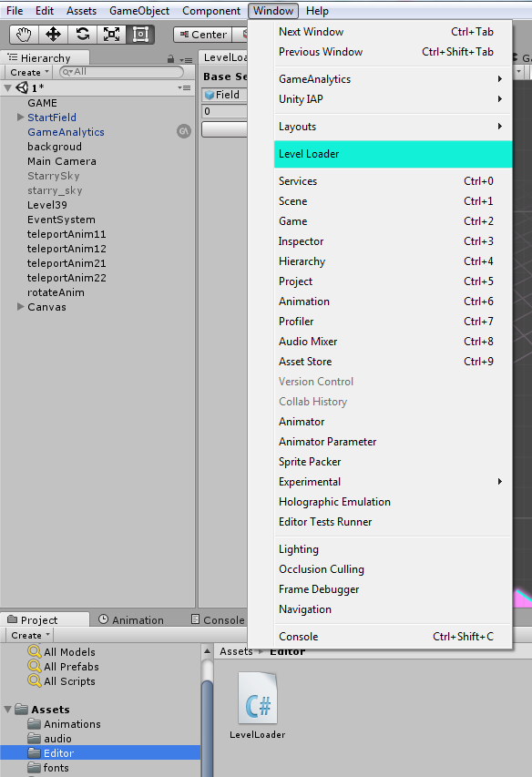Select the Project tab
Image resolution: width=532 pixels, height=777 pixels.
[45, 620]
